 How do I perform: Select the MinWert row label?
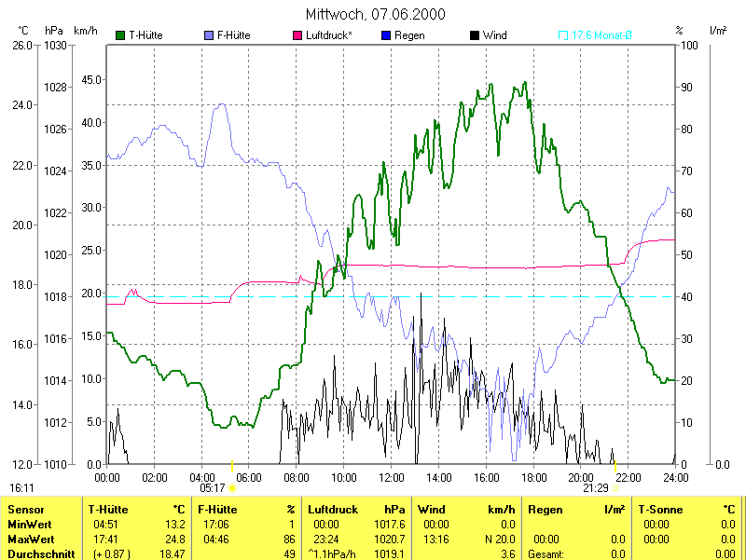[x=29, y=525]
